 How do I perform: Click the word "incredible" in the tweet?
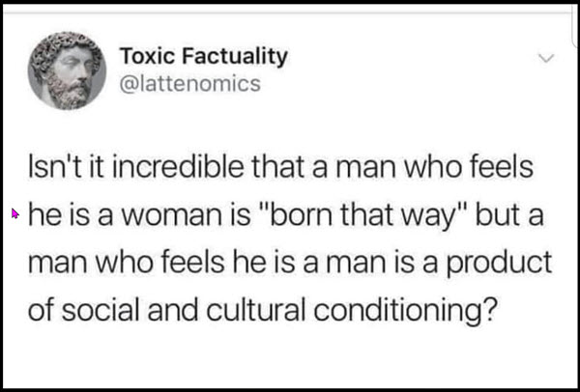pos(178,168)
